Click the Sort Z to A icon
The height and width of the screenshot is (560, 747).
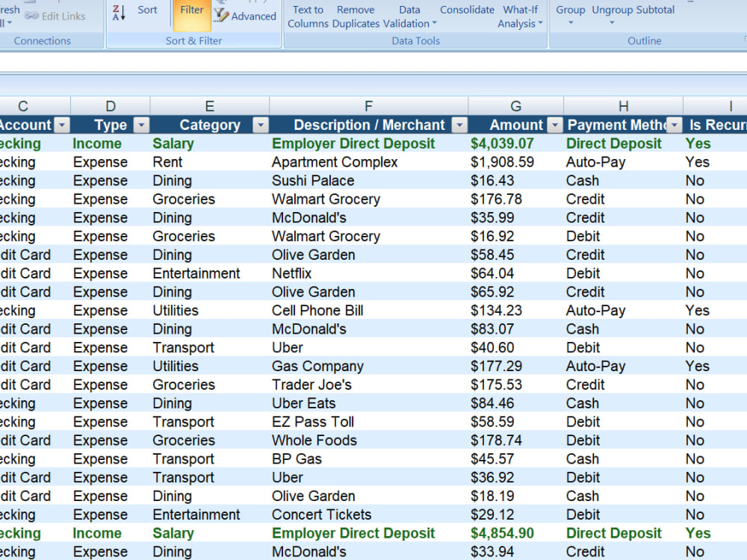point(119,13)
